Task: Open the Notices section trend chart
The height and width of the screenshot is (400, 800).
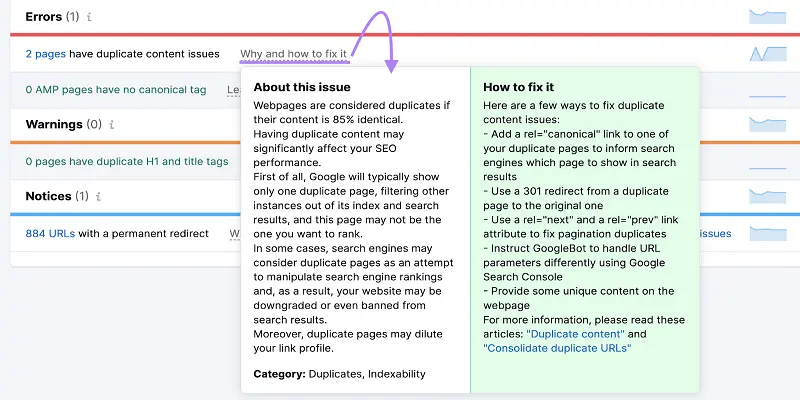Action: pyautogui.click(x=767, y=196)
